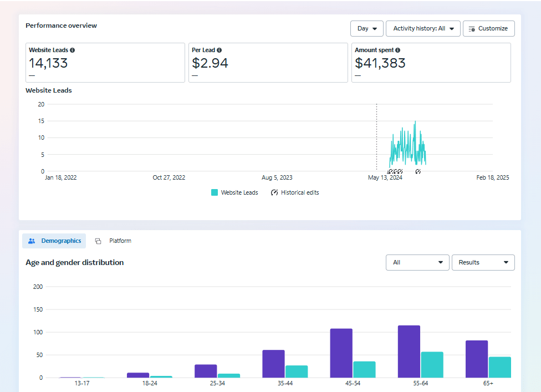Click the teal Website Leads legend swatch

pyautogui.click(x=215, y=193)
